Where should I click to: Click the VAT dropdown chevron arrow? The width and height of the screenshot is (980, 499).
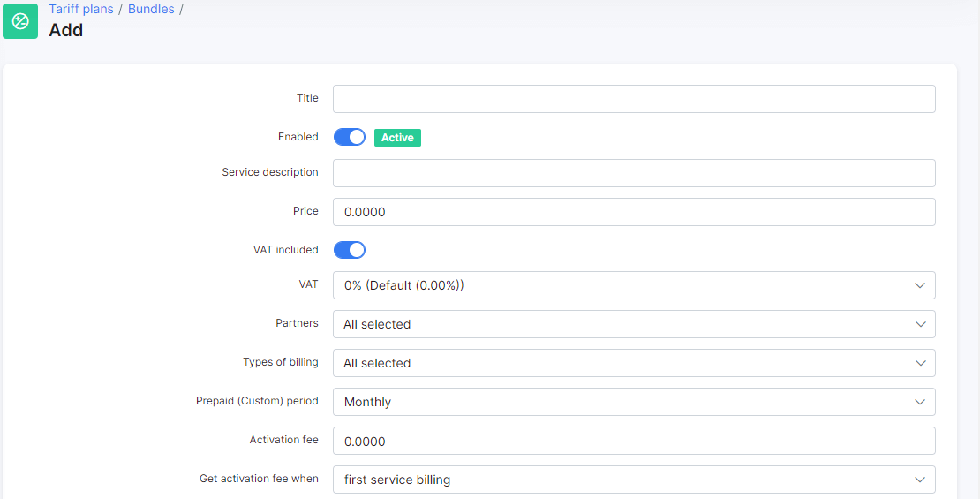(919, 285)
